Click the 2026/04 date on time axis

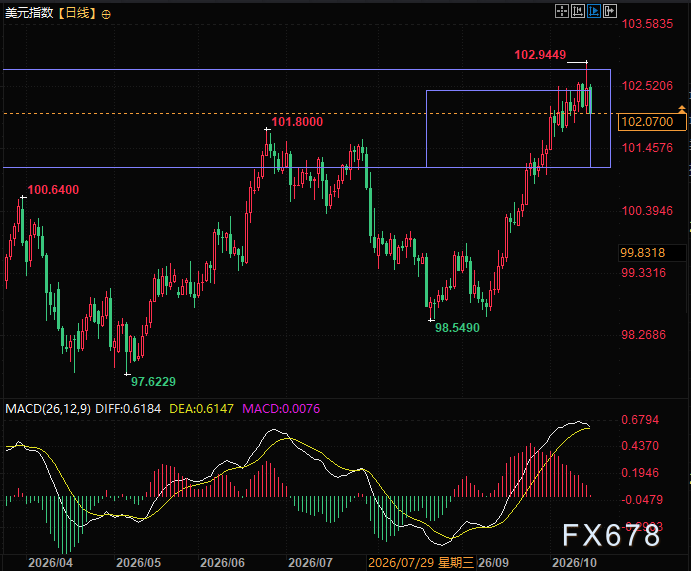pos(51,563)
